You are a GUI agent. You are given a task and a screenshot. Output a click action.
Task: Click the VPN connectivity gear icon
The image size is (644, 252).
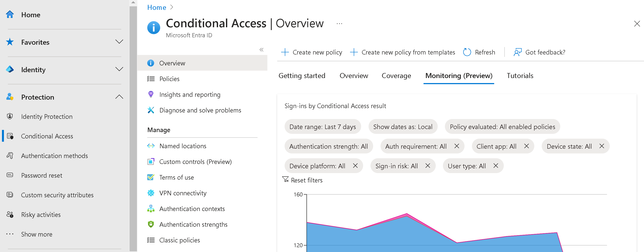[151, 193]
